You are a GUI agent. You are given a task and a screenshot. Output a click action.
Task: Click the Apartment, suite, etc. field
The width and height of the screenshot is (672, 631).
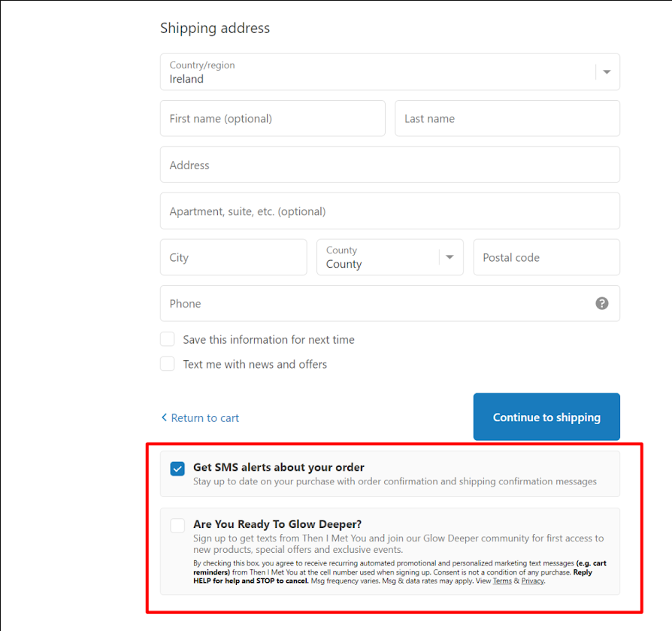[x=389, y=211]
